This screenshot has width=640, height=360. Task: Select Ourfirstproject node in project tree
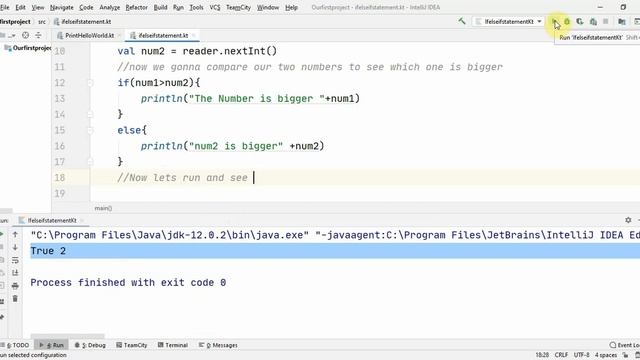pos(28,48)
